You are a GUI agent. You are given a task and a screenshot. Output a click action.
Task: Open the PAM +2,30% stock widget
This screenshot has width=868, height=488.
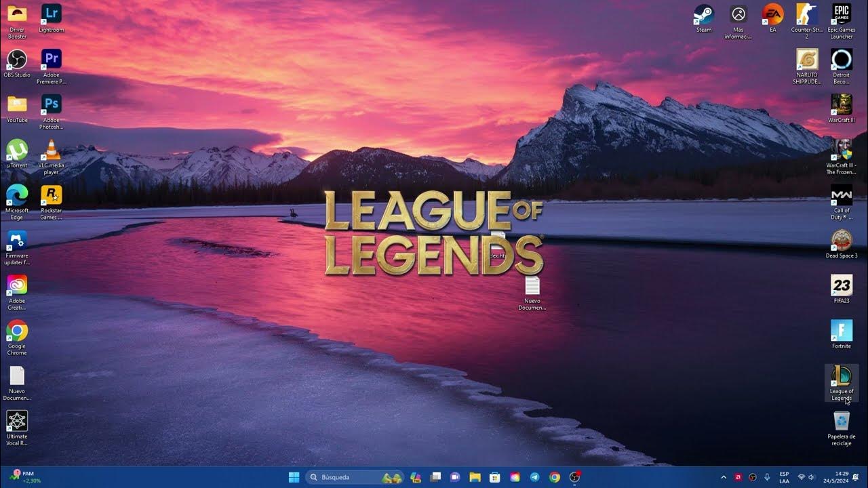pyautogui.click(x=26, y=477)
